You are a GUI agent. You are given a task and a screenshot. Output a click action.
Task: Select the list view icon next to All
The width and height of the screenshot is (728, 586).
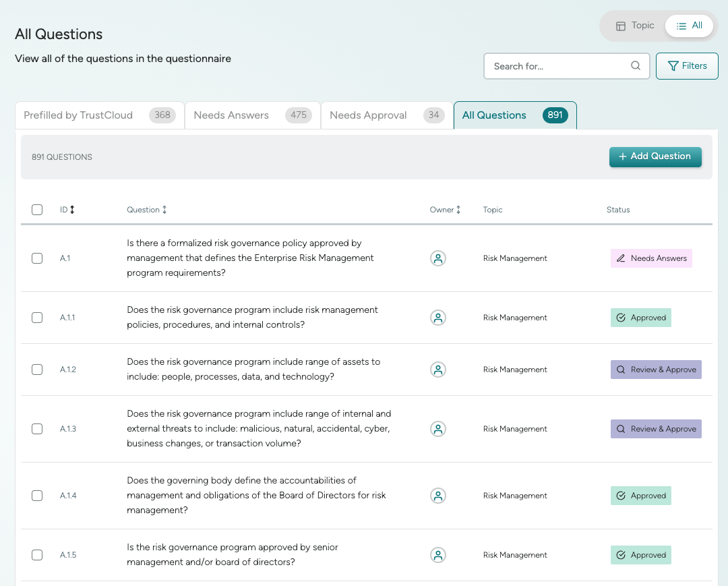pos(681,25)
